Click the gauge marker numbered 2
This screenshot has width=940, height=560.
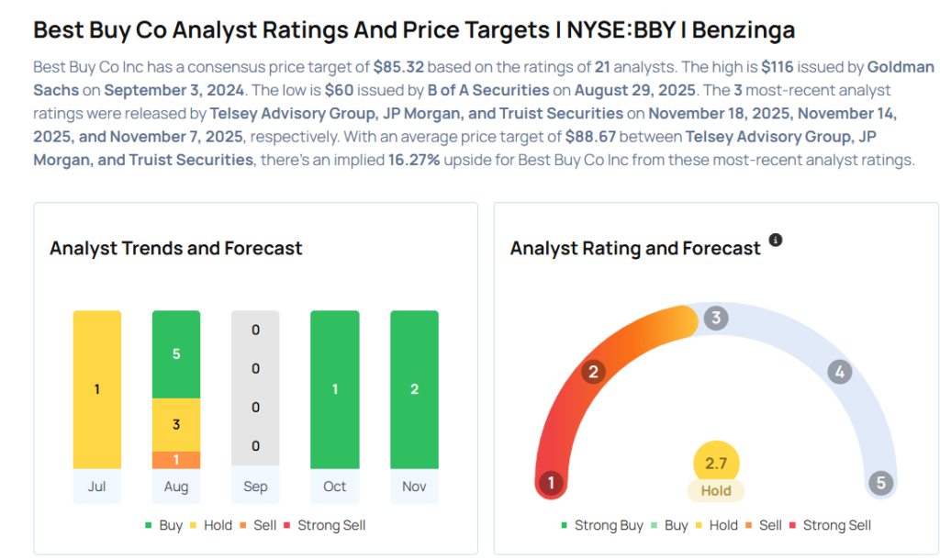[594, 372]
